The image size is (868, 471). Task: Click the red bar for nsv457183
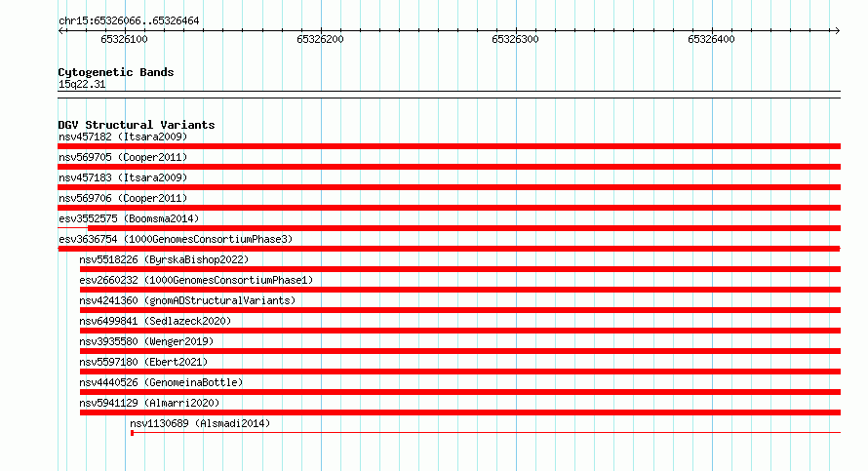(x=449, y=187)
